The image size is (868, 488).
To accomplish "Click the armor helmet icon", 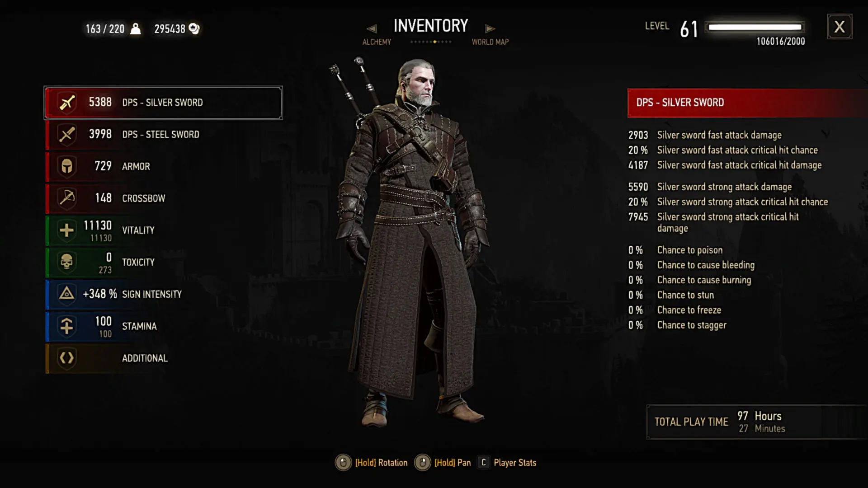I will point(67,166).
